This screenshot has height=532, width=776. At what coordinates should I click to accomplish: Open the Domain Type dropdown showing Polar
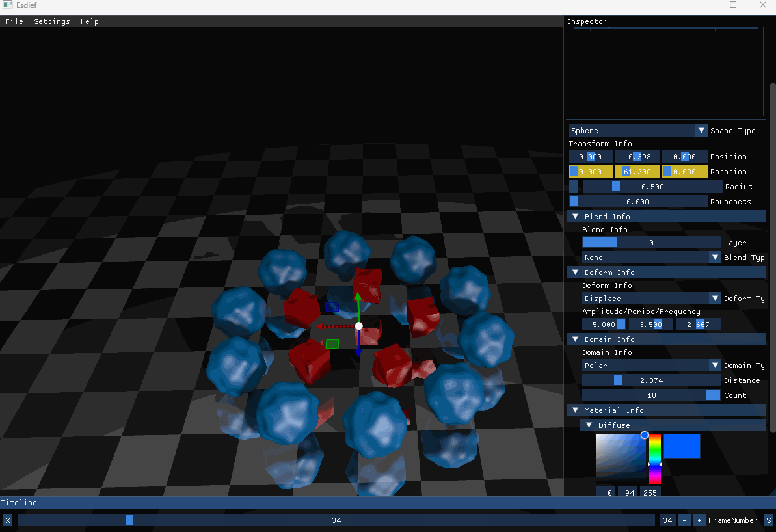[651, 366]
